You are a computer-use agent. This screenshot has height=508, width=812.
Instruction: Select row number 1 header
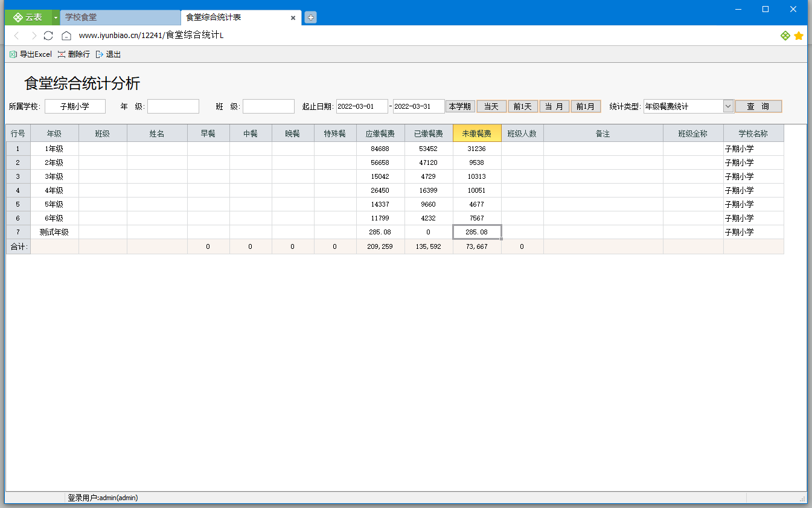(18, 149)
